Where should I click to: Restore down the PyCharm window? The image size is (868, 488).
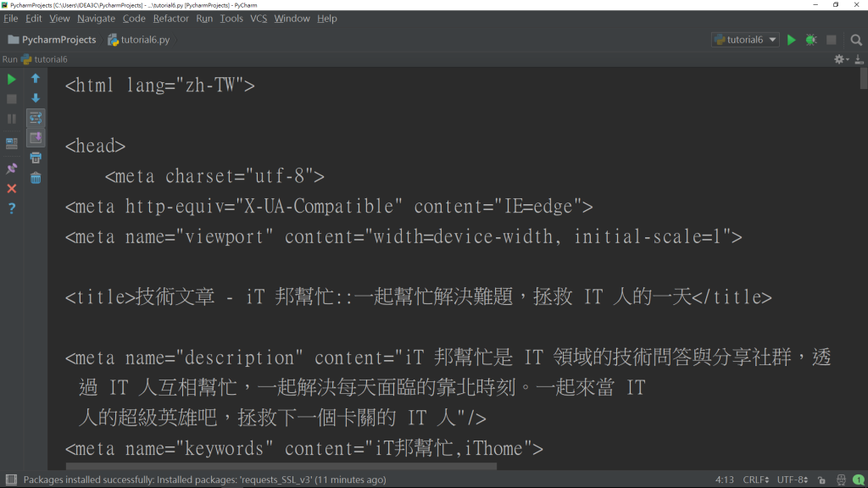[836, 4]
